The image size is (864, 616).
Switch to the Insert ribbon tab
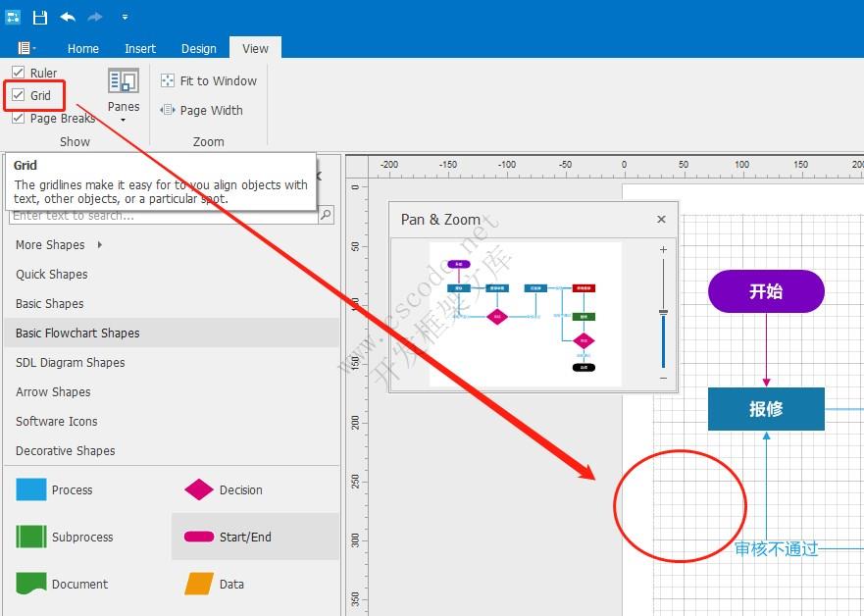point(140,47)
